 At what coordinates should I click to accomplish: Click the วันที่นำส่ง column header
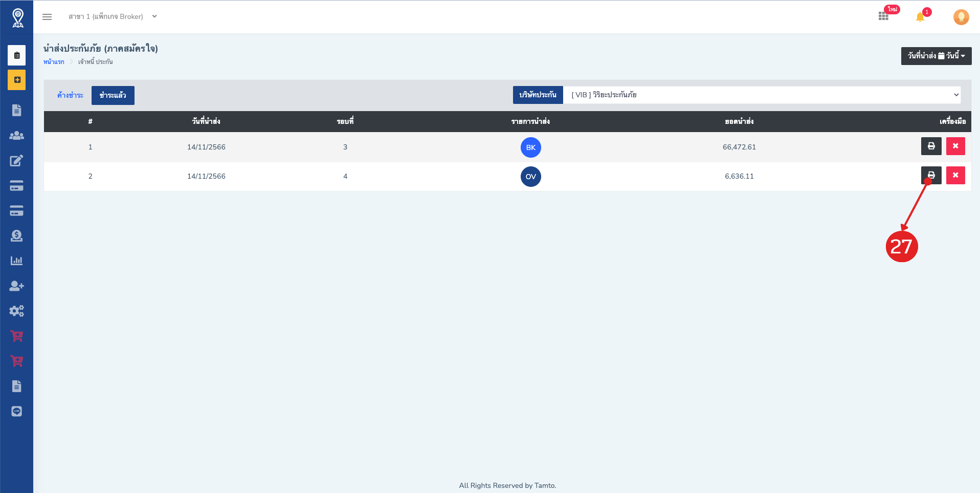206,121
